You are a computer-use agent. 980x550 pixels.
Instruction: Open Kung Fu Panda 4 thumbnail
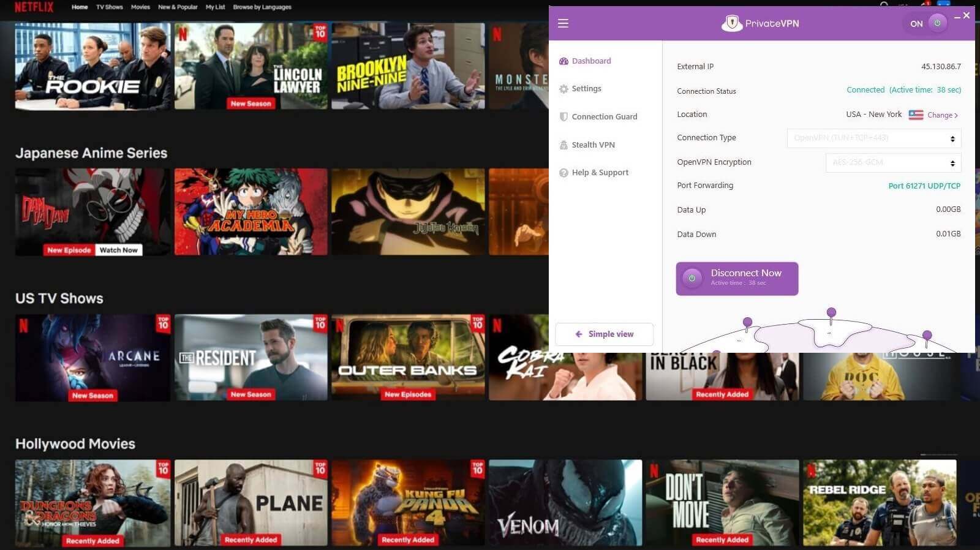click(x=408, y=503)
